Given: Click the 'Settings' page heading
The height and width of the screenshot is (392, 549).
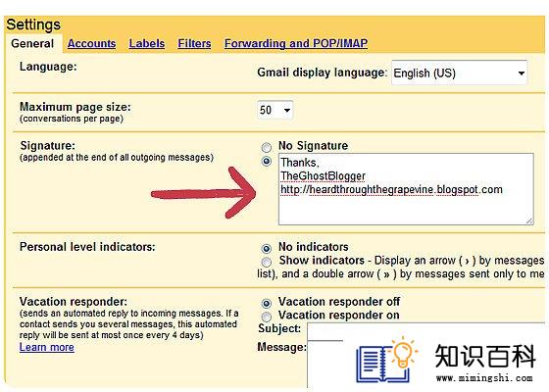Looking at the screenshot, I should click(33, 24).
